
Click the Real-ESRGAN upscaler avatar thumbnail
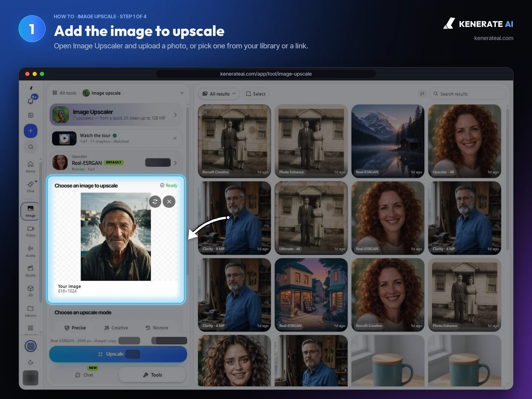60,163
